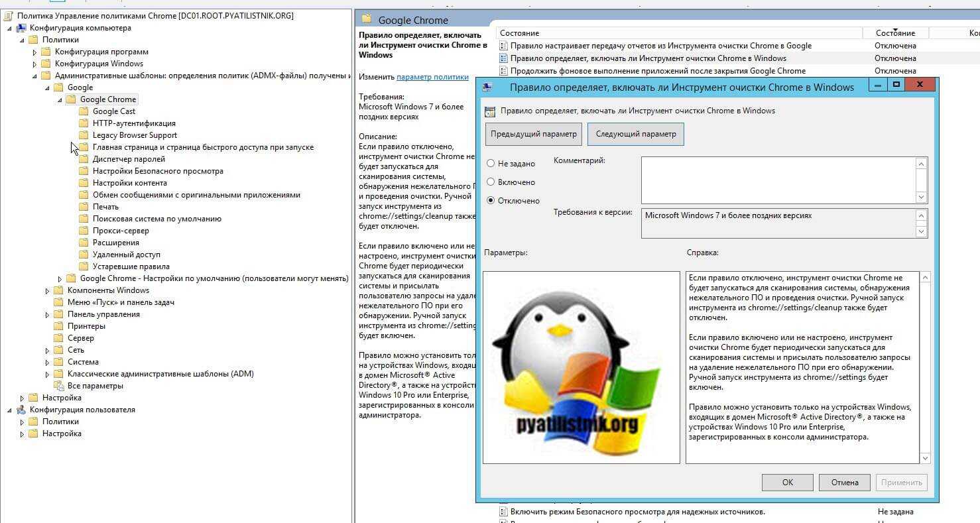Image resolution: width=980 pixels, height=523 pixels.
Task: Open the Печать folder icon
Action: coord(84,207)
